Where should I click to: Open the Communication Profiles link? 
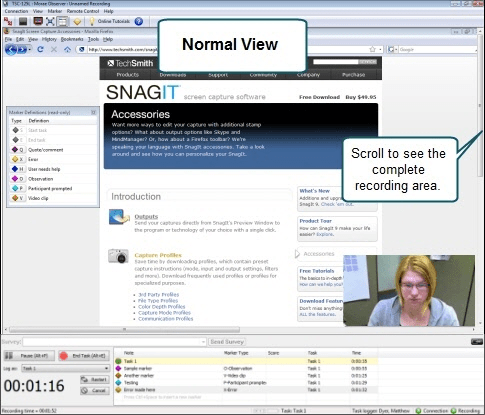(x=166, y=319)
